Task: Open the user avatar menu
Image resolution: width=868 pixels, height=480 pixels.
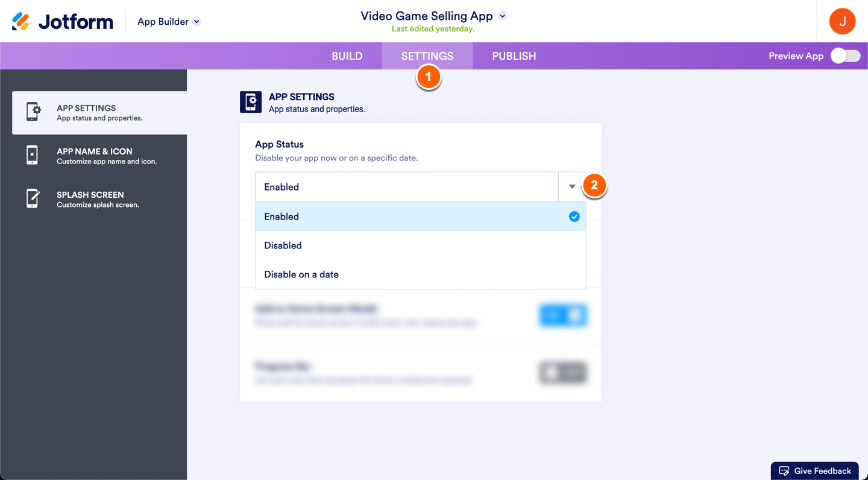Action: coord(842,22)
